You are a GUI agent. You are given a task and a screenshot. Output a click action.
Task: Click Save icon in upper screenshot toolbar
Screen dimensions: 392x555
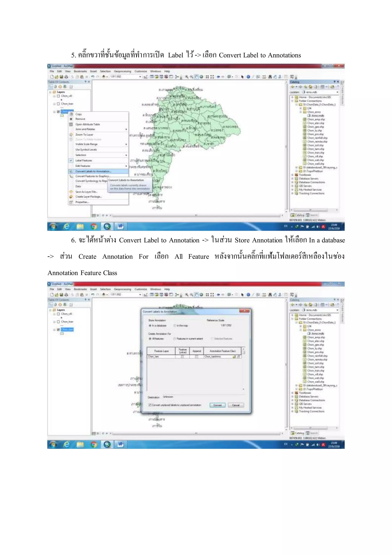click(x=61, y=77)
